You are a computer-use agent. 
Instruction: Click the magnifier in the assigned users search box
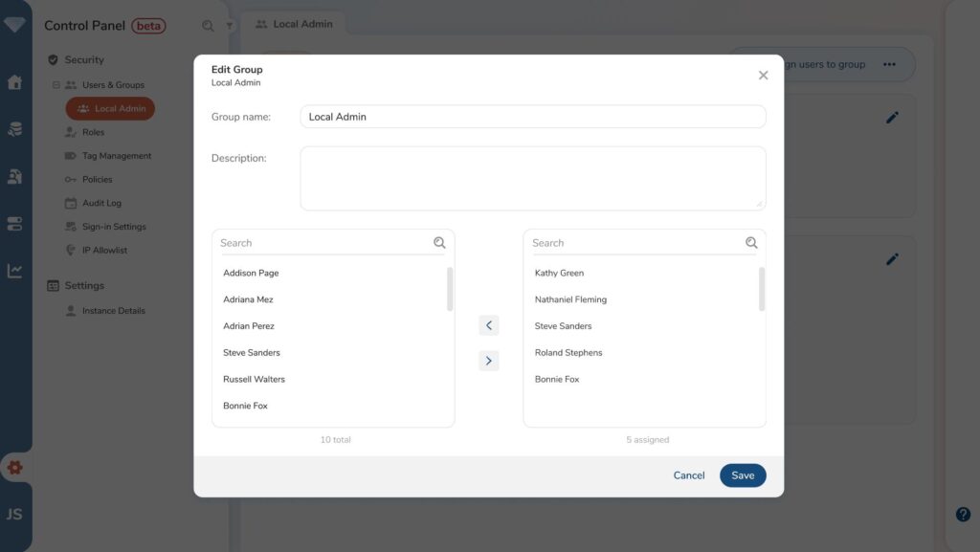click(x=750, y=242)
